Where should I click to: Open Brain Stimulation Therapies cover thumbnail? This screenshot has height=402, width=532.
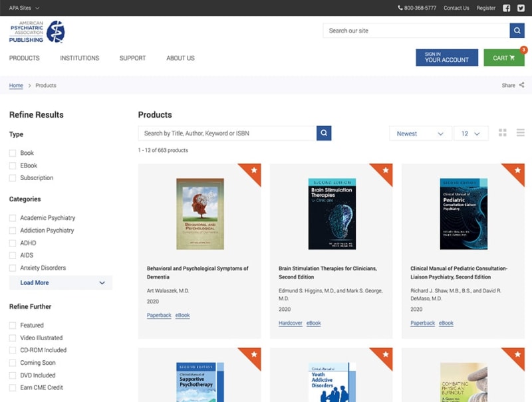(x=332, y=214)
